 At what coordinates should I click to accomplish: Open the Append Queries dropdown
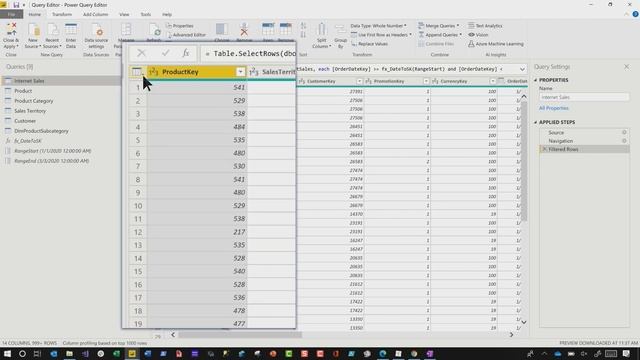click(x=440, y=35)
